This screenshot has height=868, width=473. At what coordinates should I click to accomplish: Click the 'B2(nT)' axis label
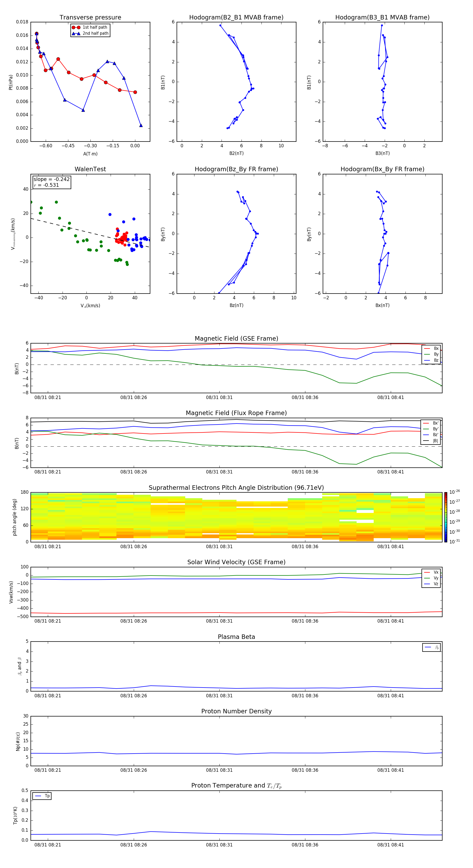(x=236, y=153)
